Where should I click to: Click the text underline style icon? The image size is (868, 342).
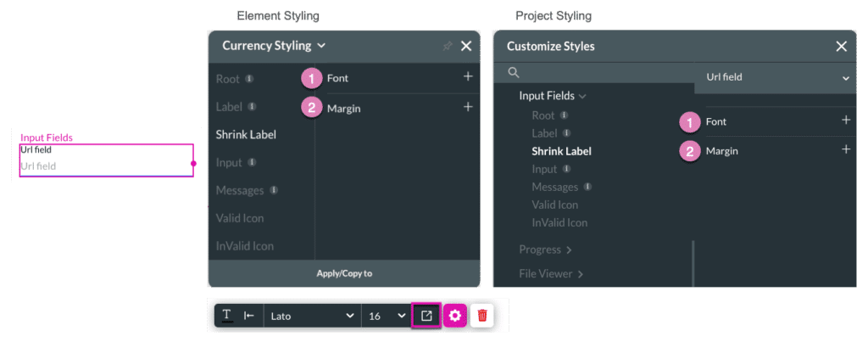pyautogui.click(x=227, y=316)
